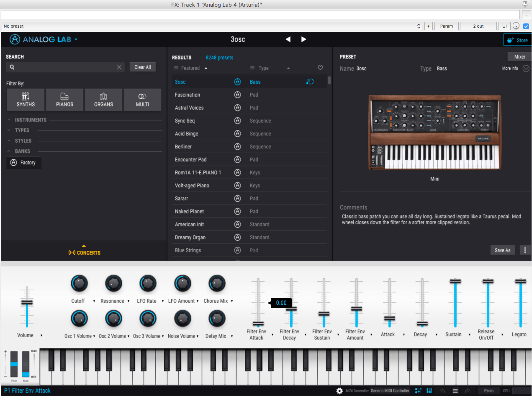The height and width of the screenshot is (396, 532).
Task: Click the Cutoff knob
Action: coord(79,284)
